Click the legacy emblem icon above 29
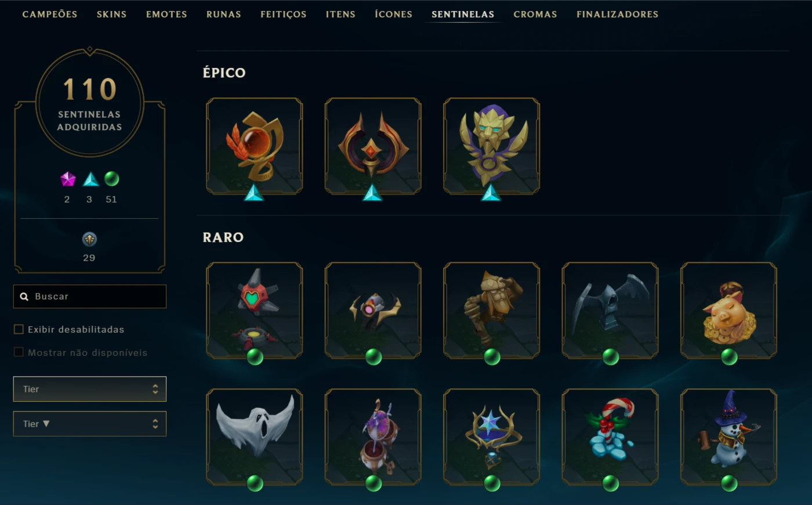 (x=89, y=239)
